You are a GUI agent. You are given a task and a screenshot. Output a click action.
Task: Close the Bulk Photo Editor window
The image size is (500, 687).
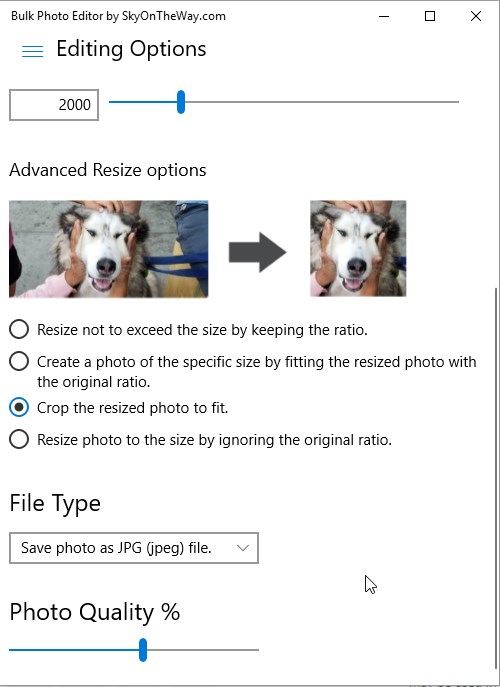coord(476,16)
